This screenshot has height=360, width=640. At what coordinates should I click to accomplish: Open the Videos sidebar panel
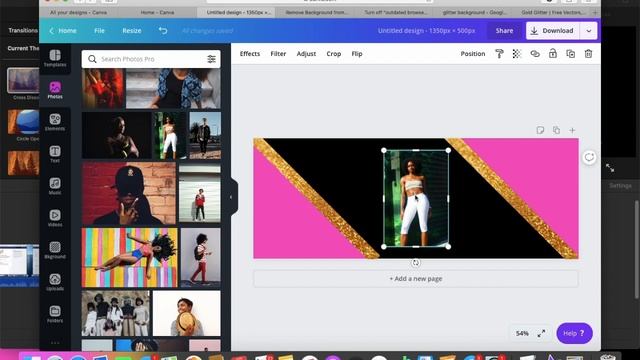click(x=55, y=218)
